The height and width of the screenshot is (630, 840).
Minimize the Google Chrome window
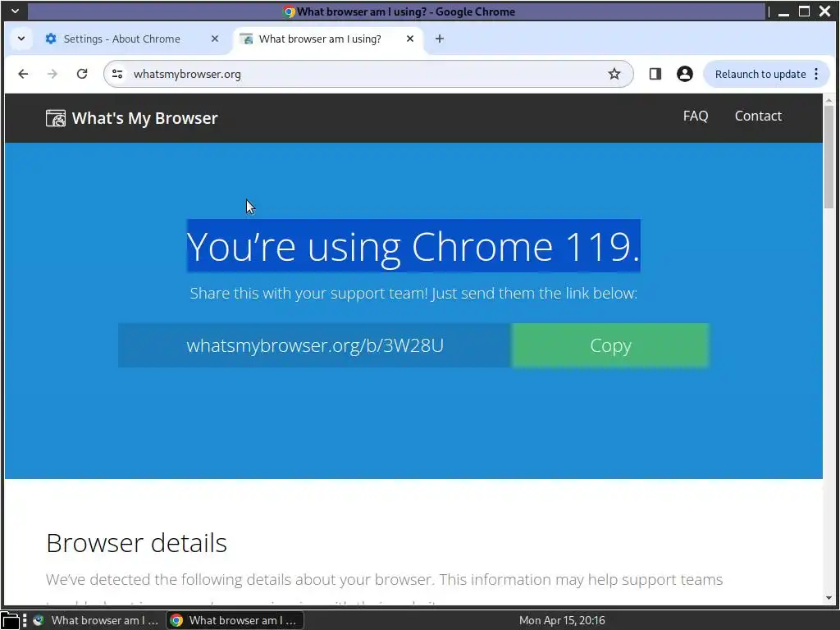click(783, 11)
